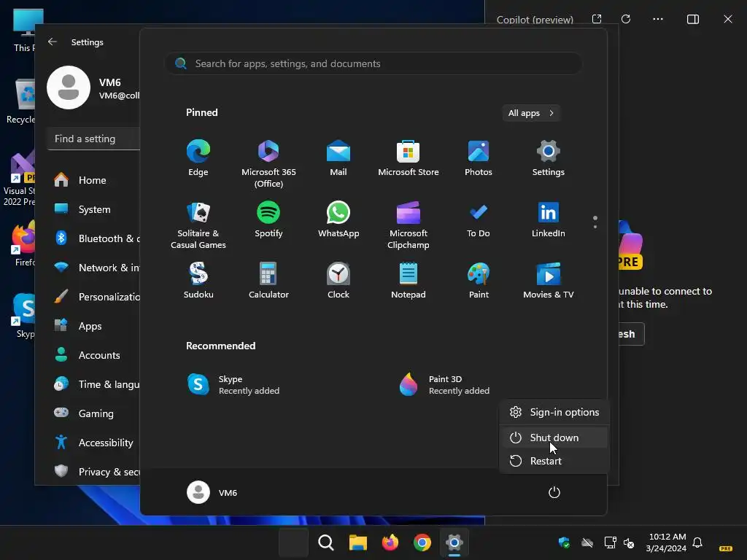Open LinkedIn pinned app
The height and width of the screenshot is (560, 747).
click(549, 219)
